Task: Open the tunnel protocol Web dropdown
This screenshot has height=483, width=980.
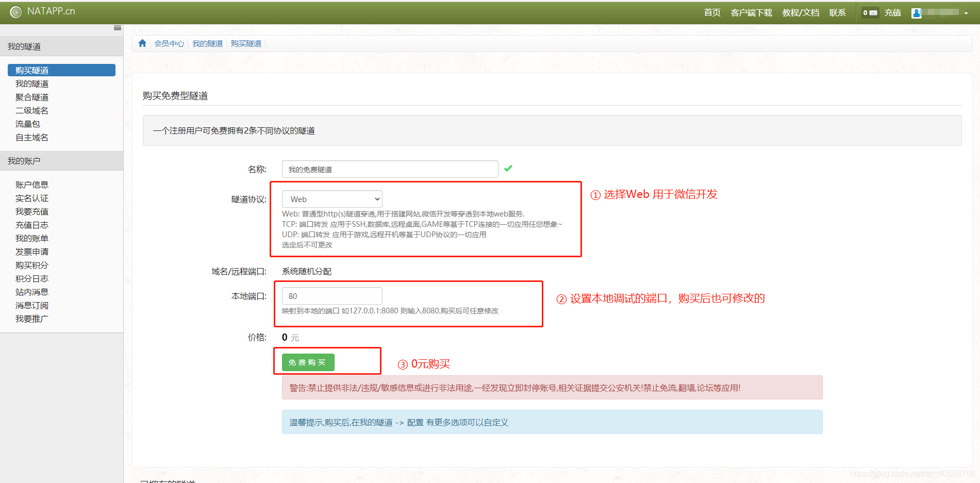Action: click(332, 199)
